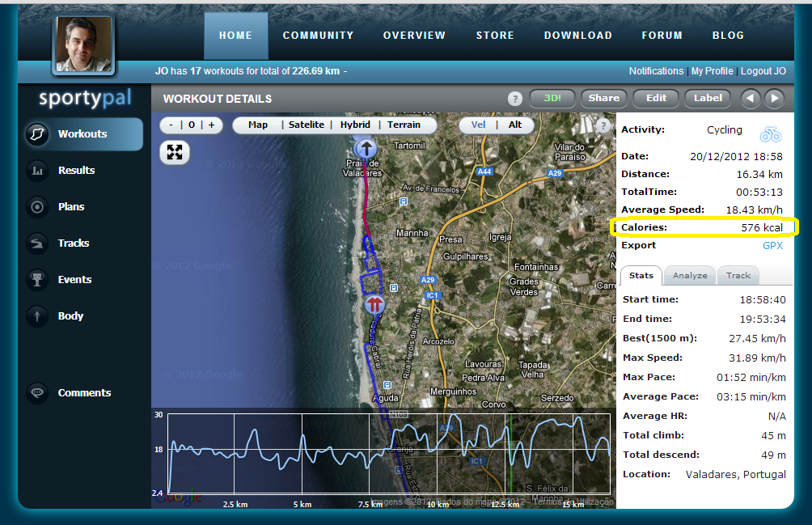The height and width of the screenshot is (525, 812).
Task: Open the BLOG navigation item
Action: (728, 36)
